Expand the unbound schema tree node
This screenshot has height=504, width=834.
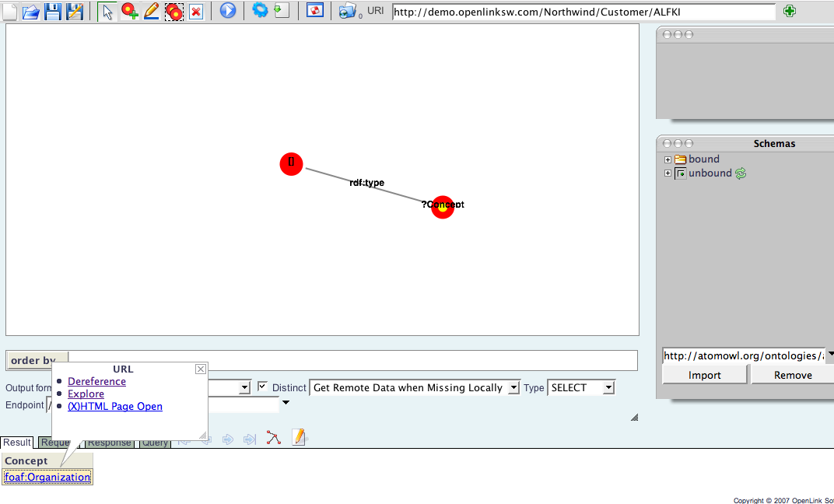[x=668, y=173]
